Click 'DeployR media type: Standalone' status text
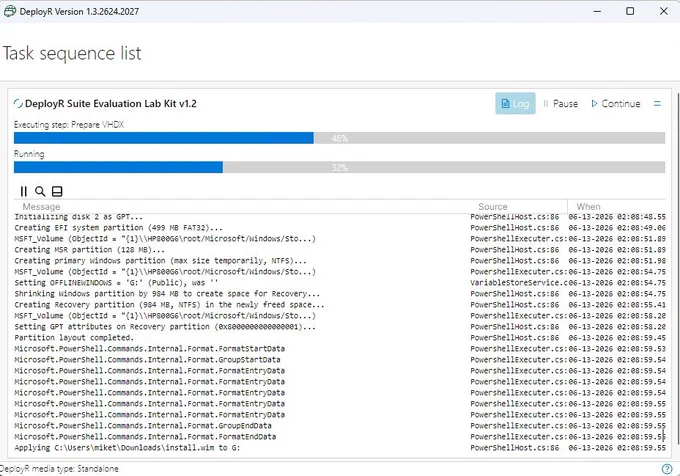The width and height of the screenshot is (680, 476). (59, 469)
